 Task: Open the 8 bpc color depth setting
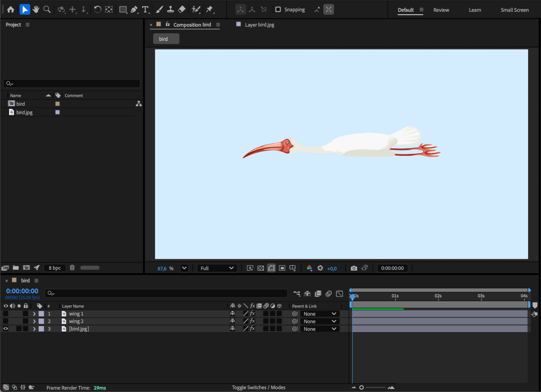tap(55, 268)
